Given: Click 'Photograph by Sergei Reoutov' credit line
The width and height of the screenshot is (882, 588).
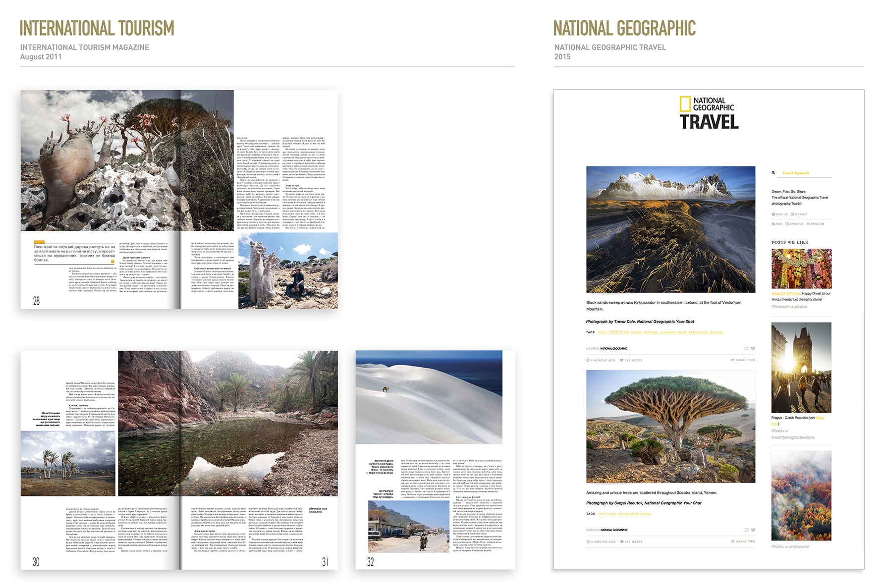Looking at the screenshot, I should [644, 503].
